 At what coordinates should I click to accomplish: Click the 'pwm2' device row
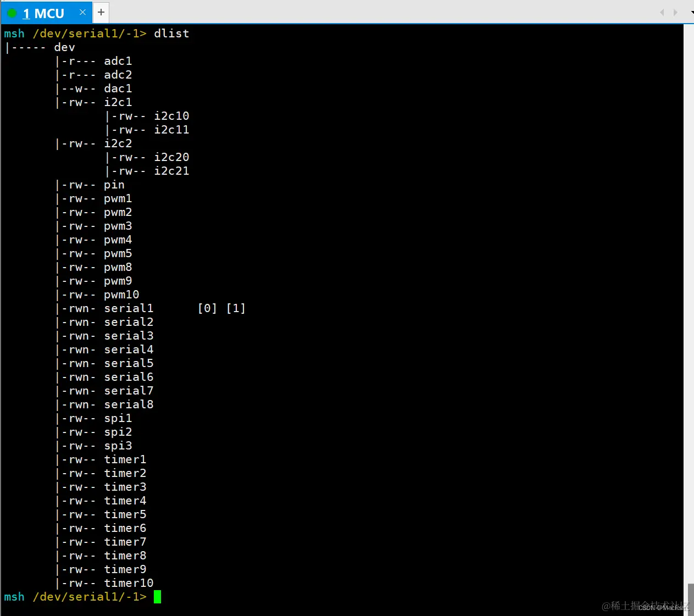94,212
